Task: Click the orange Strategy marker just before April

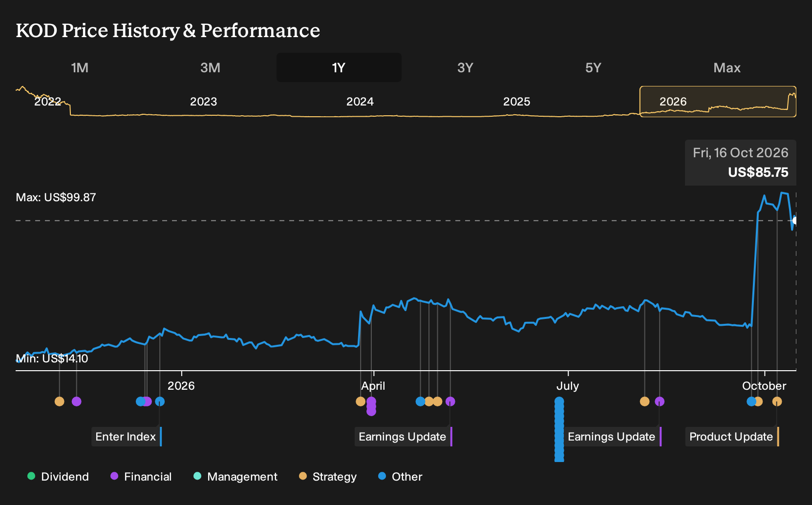Action: pyautogui.click(x=361, y=401)
